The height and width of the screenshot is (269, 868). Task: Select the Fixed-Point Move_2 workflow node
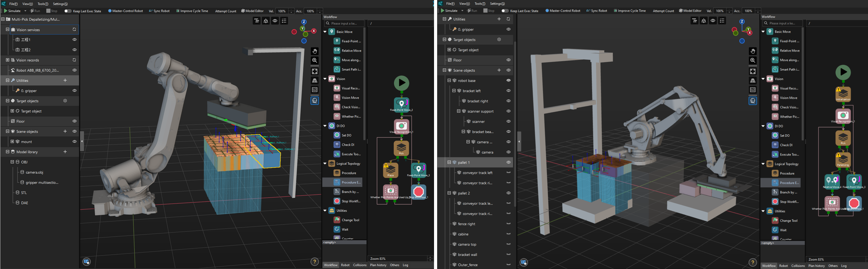401,104
